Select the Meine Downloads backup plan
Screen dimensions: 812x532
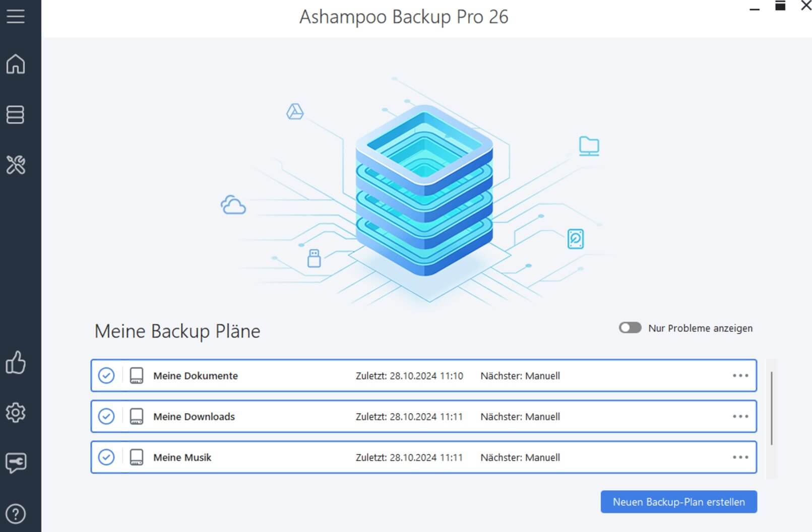point(424,416)
